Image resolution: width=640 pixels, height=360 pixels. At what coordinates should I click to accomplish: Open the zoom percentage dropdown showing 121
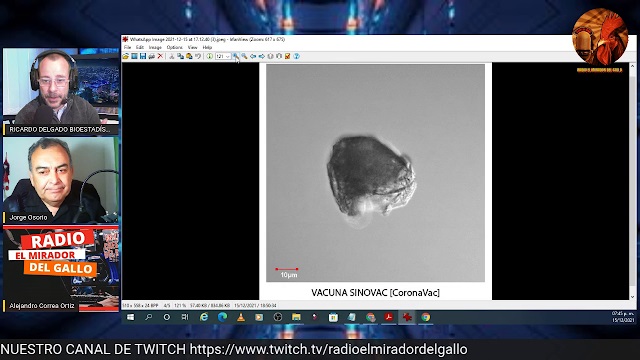[x=223, y=56]
